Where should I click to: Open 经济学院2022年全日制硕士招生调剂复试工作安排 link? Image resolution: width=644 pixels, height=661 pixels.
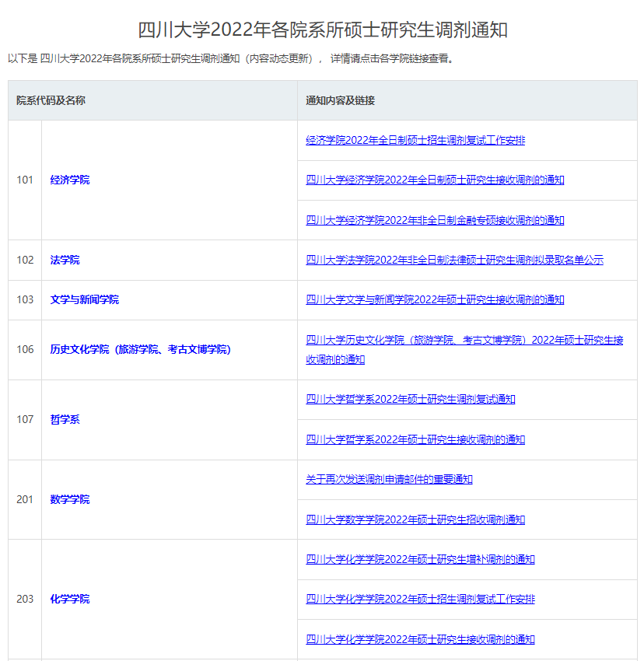[415, 140]
